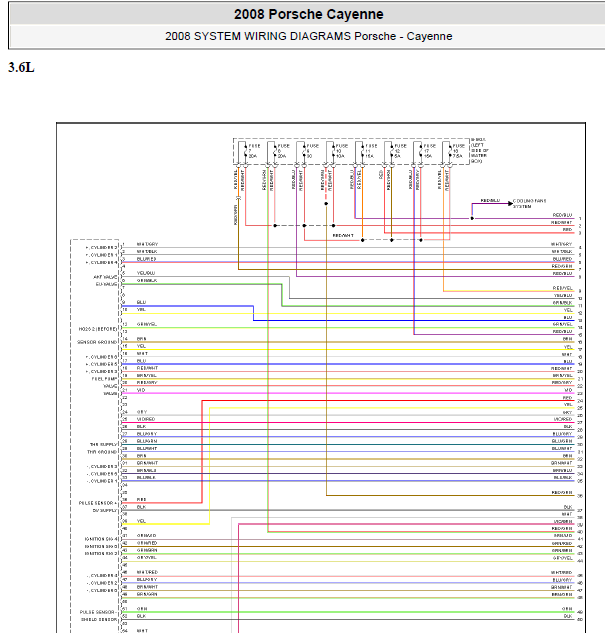Viewport: 605px width, 633px height.
Task: Click the "YEL/BLU" wire label at pin 5
Action: pos(146,273)
